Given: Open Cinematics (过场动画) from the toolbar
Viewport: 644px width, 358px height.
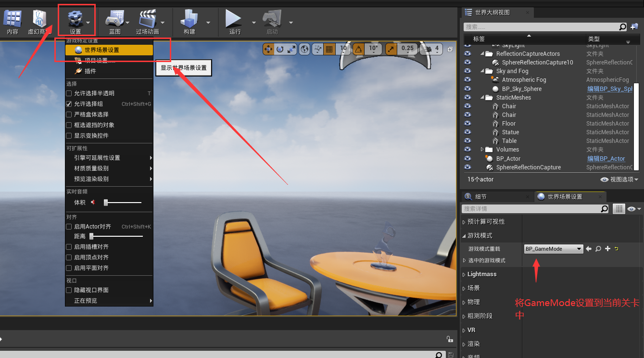Looking at the screenshot, I should coord(147,22).
